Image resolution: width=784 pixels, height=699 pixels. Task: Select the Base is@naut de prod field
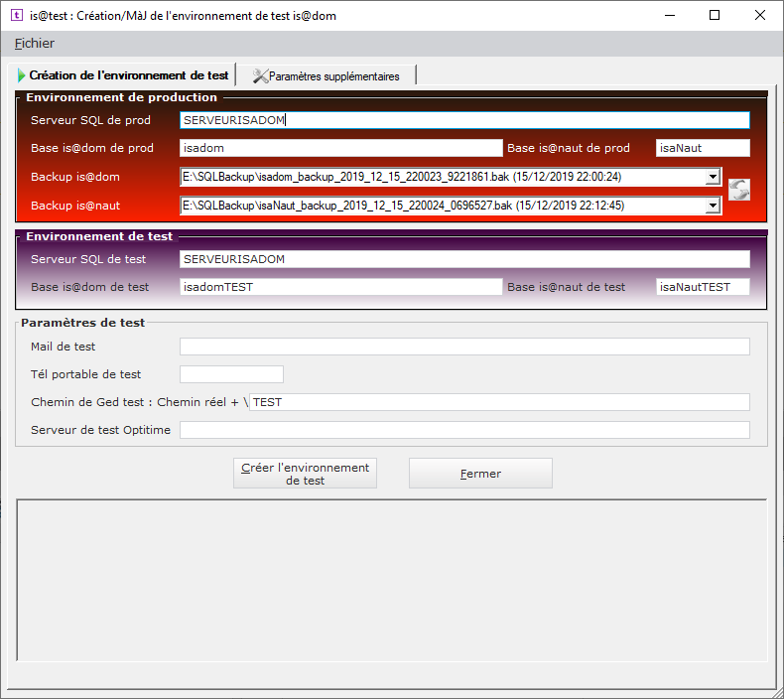coord(703,148)
